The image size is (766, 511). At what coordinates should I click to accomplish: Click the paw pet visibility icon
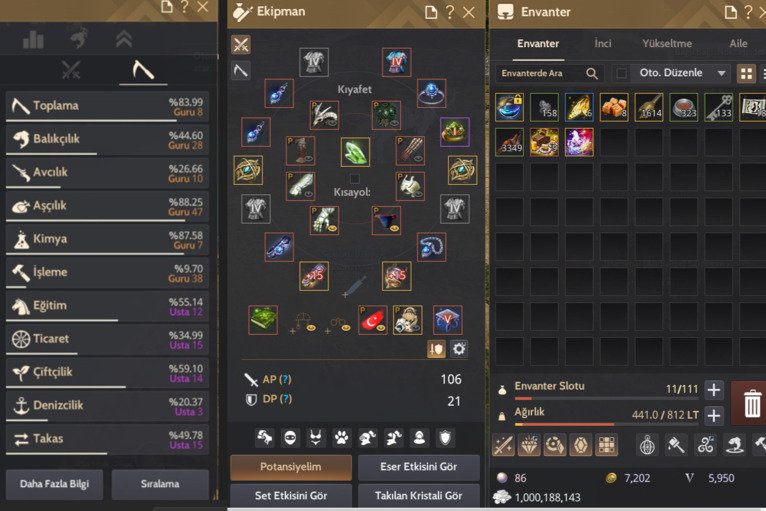[341, 438]
